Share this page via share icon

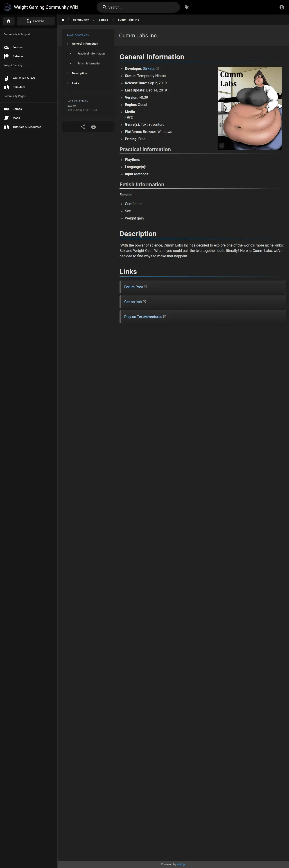[83, 127]
